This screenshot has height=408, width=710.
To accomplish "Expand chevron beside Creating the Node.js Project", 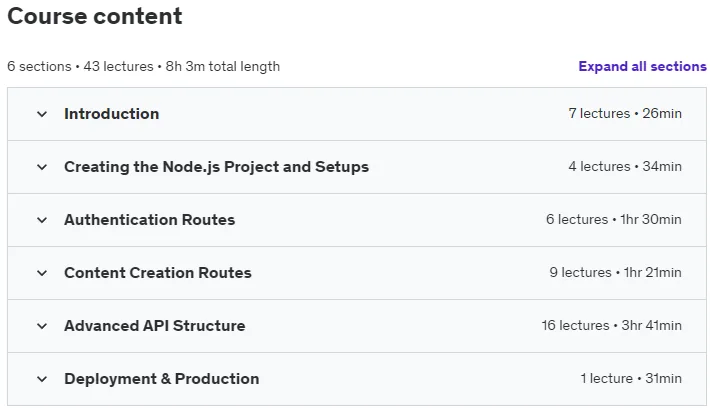I will [42, 167].
